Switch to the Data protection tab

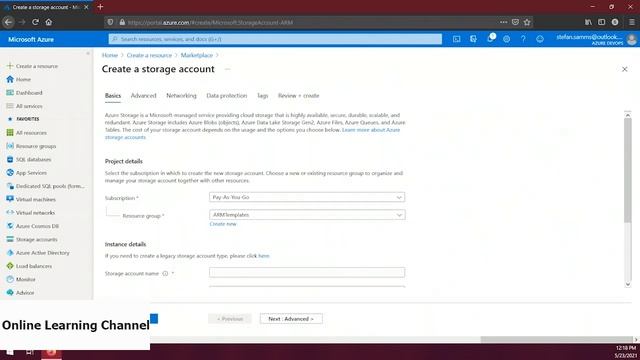pyautogui.click(x=227, y=96)
